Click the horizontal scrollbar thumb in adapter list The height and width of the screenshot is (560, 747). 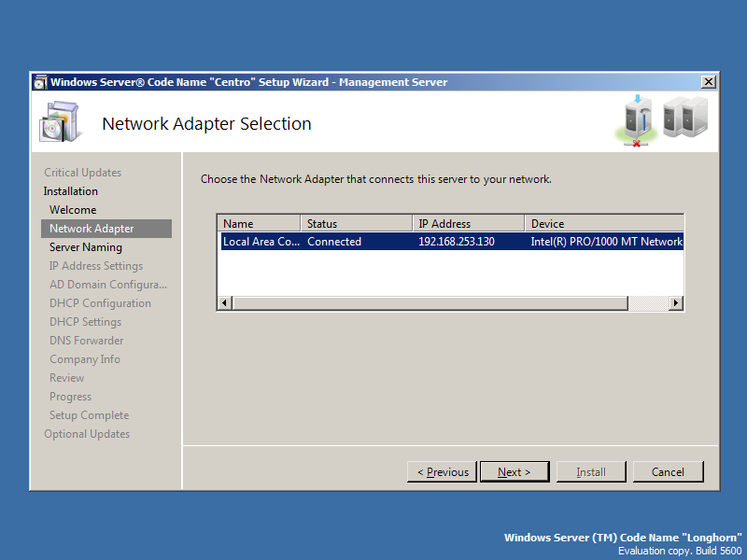coord(430,302)
